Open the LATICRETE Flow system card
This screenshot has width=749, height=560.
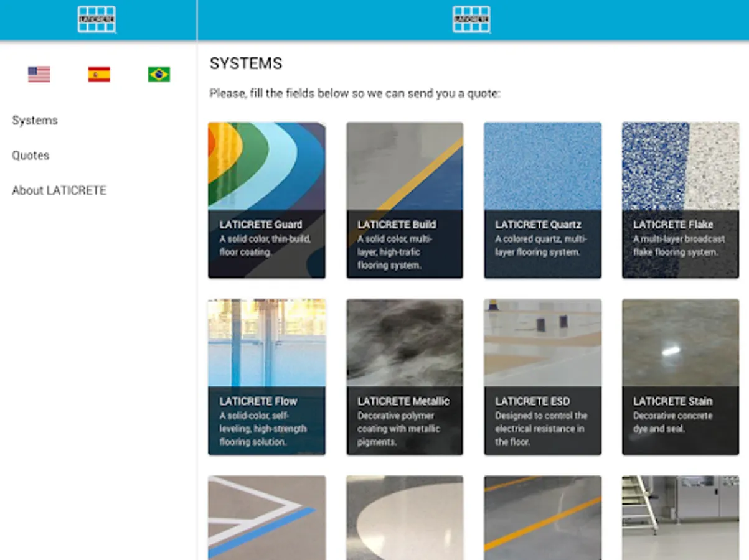coord(266,377)
